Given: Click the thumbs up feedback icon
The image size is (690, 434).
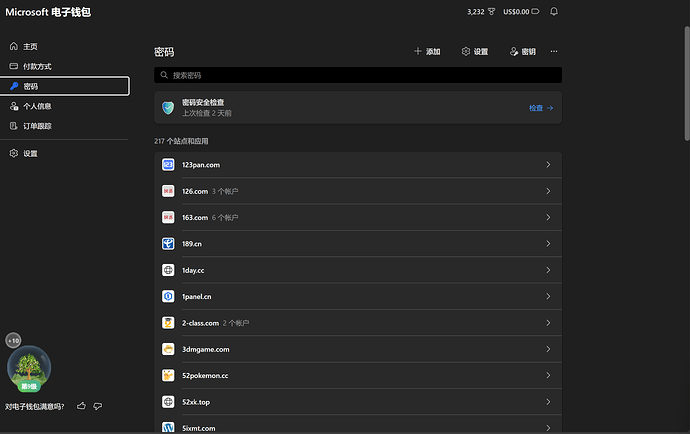Looking at the screenshot, I should coord(81,406).
